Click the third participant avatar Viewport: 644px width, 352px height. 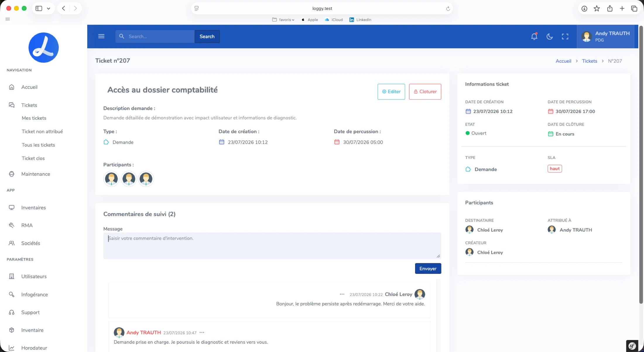tap(146, 178)
